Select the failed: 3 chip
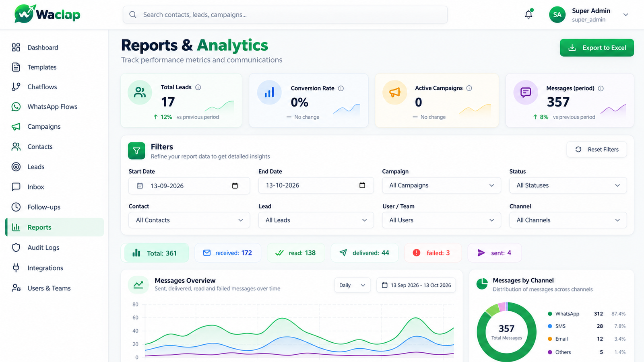Screen dimensions: 644x362 433,253
